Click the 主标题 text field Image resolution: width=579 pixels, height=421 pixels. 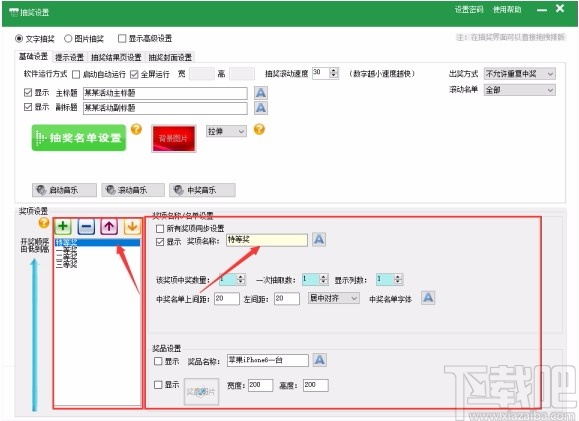pos(165,93)
